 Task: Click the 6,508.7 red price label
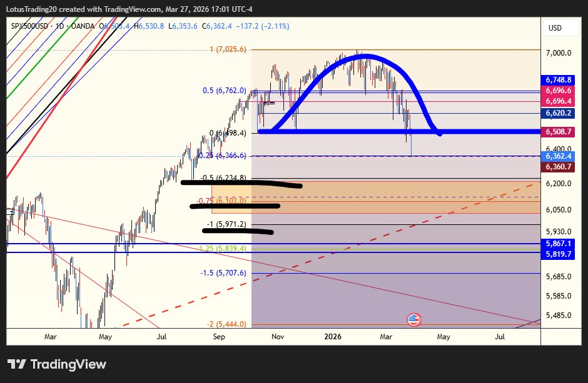click(559, 132)
